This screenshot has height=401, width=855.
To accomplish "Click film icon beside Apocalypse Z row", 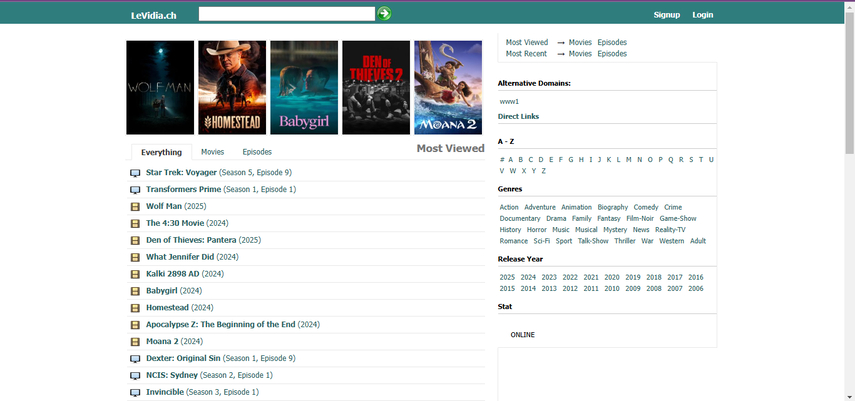I will [135, 325].
